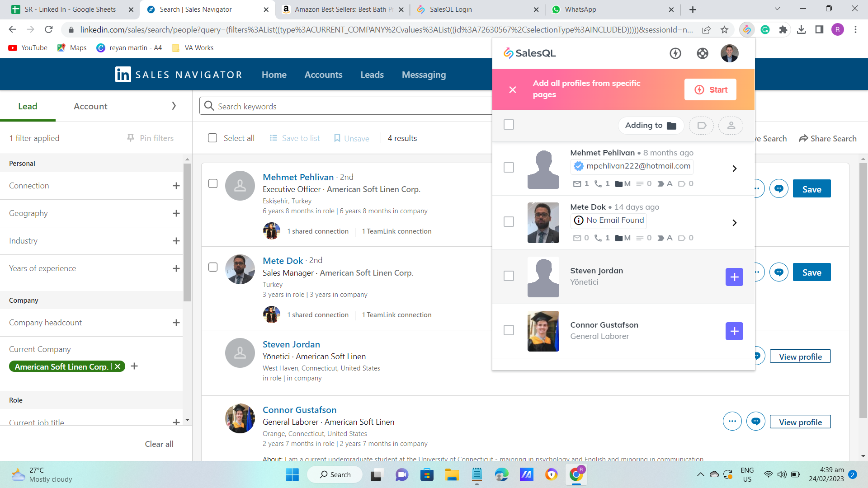Click message icon beside Connor Gustafson
This screenshot has width=868, height=488.
click(x=755, y=422)
